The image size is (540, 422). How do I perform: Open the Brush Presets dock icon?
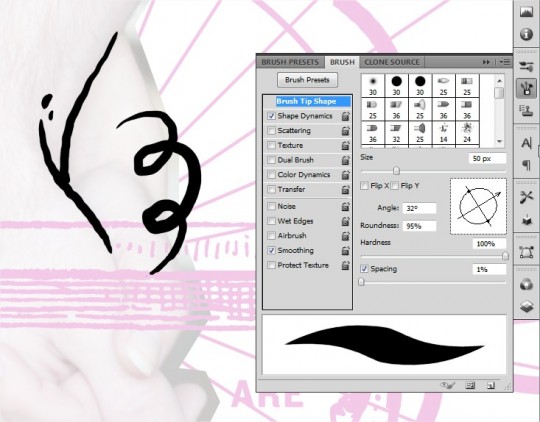pos(526,66)
